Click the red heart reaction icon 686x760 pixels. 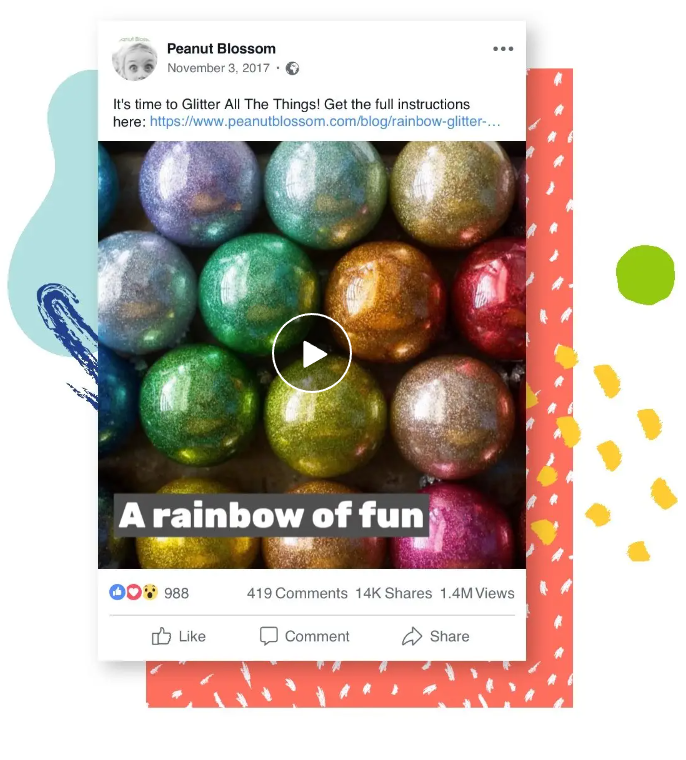coord(134,592)
